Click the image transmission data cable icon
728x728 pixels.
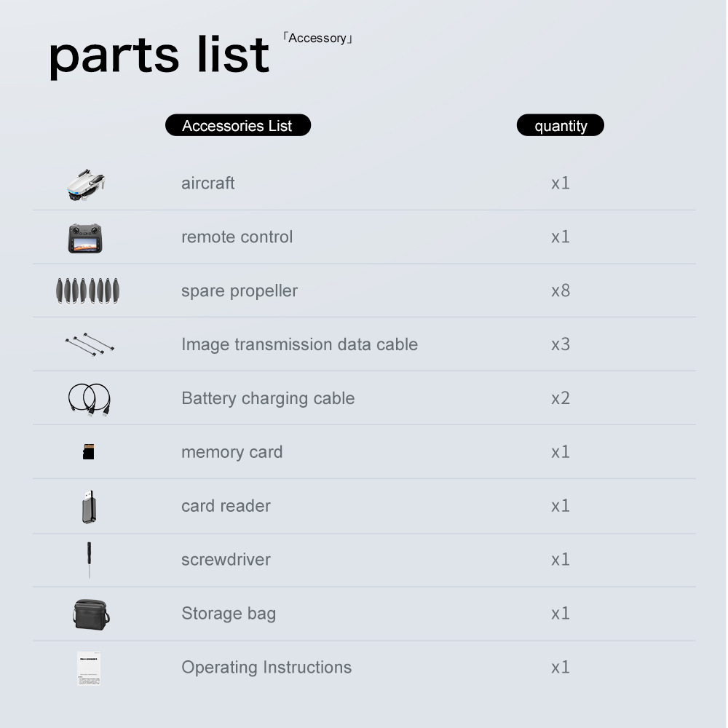(90, 344)
